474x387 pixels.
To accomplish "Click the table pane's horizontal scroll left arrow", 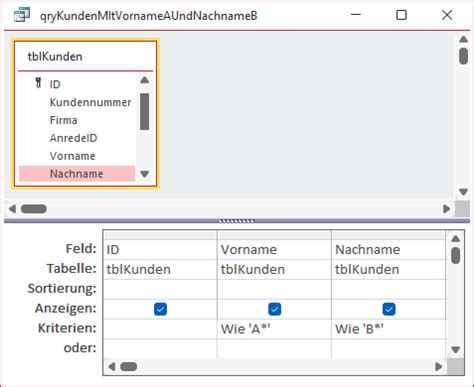I will 12,209.
